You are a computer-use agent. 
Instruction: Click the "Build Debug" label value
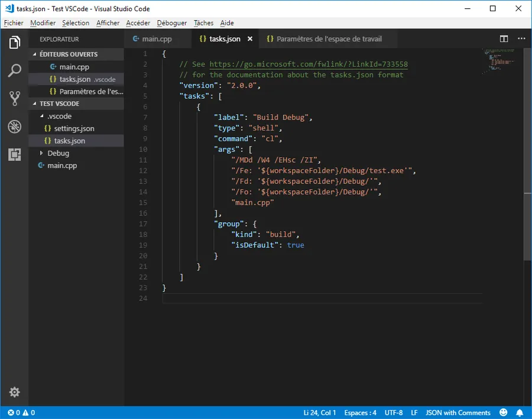point(281,118)
